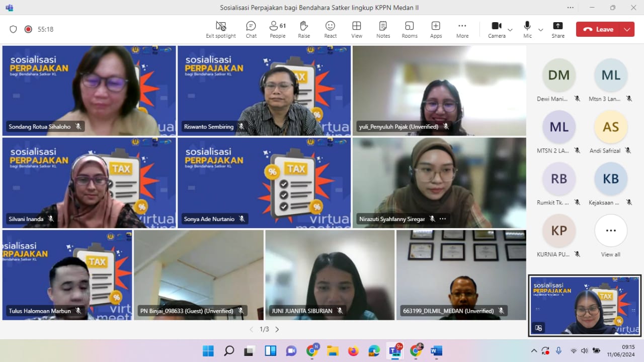Click View all participants button
Viewport: 644px width, 362px height.
coord(611,231)
